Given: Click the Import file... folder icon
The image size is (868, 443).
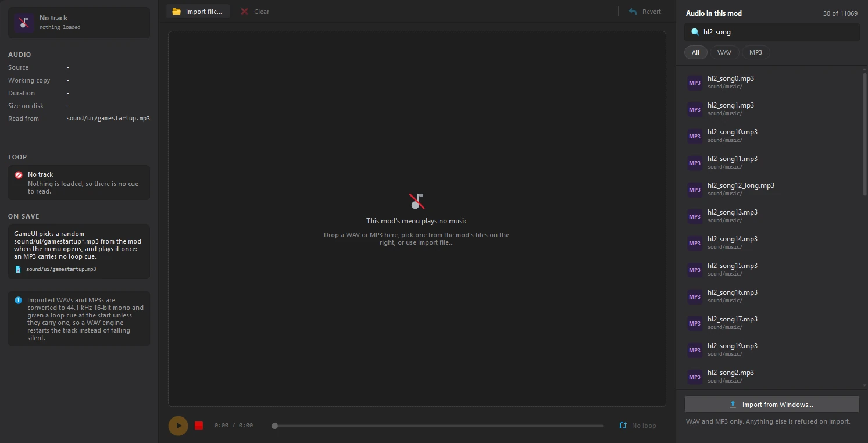Looking at the screenshot, I should click(176, 12).
